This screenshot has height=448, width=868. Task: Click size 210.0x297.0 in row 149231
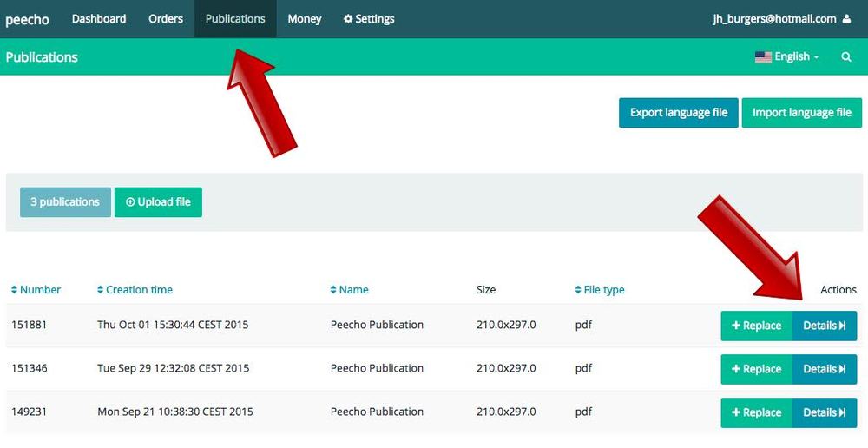tap(506, 412)
